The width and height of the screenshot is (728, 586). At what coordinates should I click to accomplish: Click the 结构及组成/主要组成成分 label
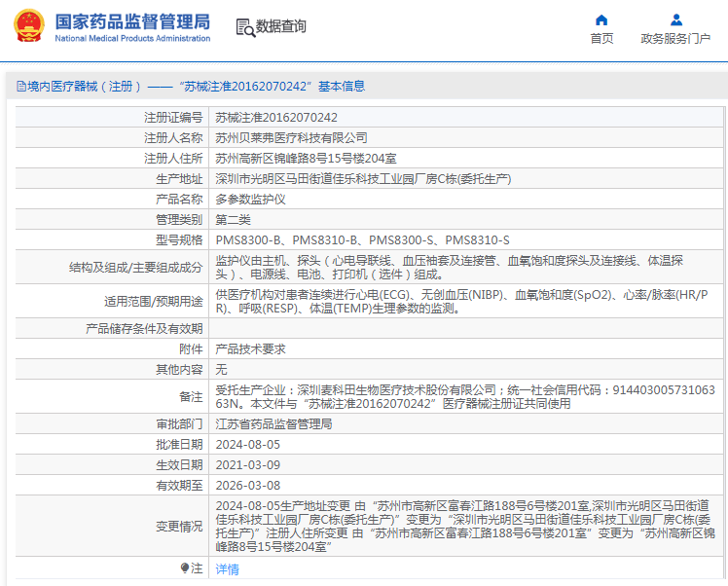coord(135,268)
